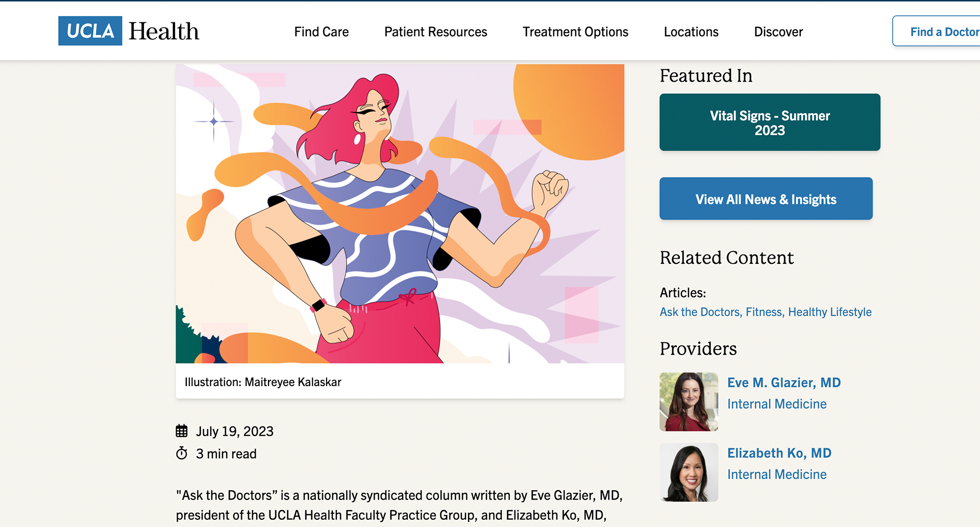Open the Treatment Options menu

[x=575, y=32]
